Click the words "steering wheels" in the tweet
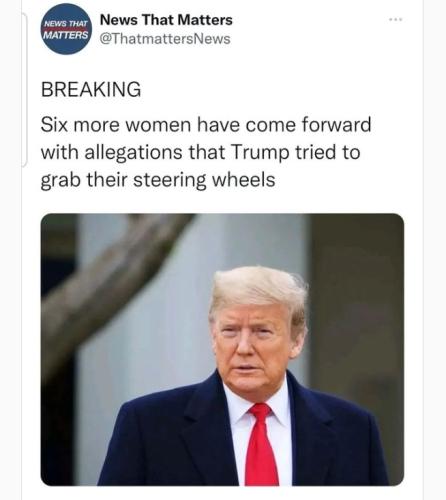Image resolution: width=446 pixels, height=500 pixels. 204,180
